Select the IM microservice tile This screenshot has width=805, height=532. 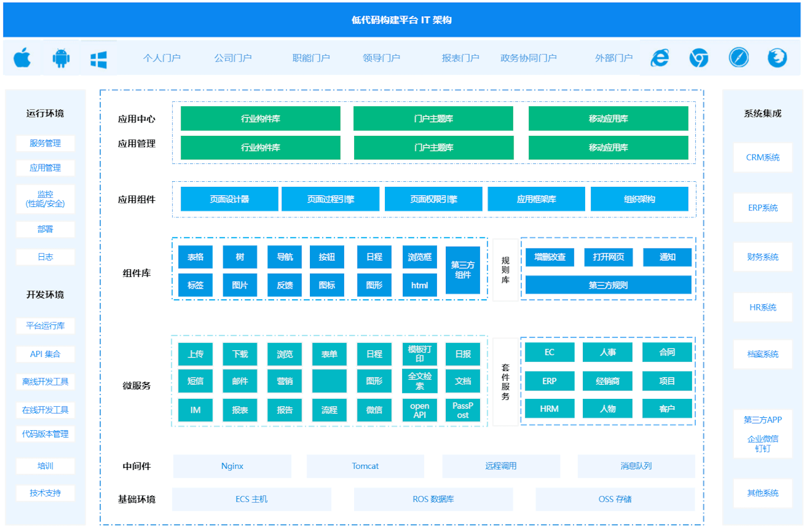click(x=195, y=410)
